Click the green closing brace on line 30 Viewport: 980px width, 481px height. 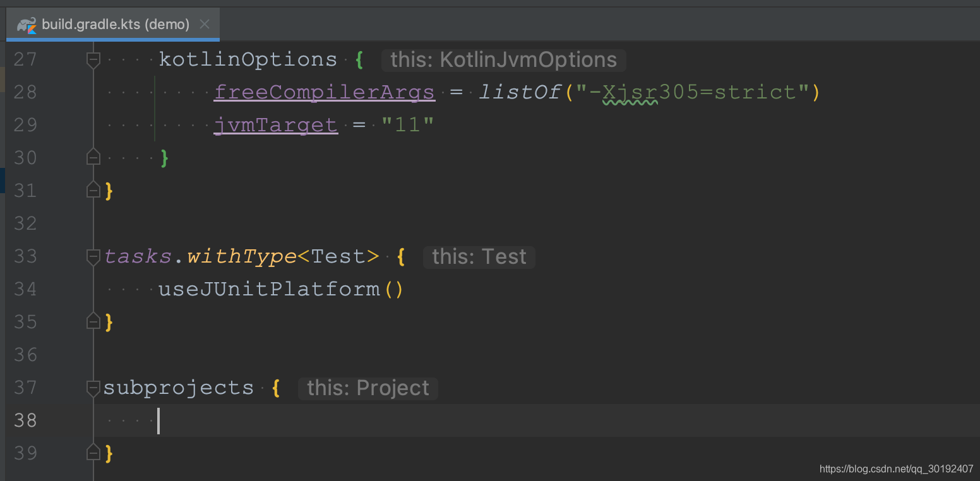click(165, 158)
